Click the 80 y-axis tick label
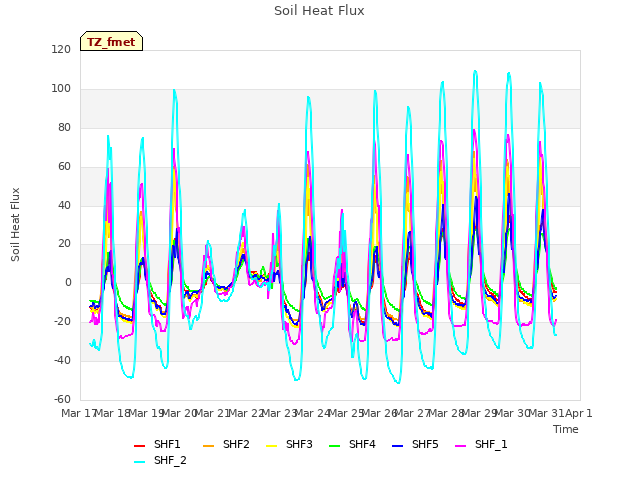This screenshot has height=480, width=640. [64, 128]
